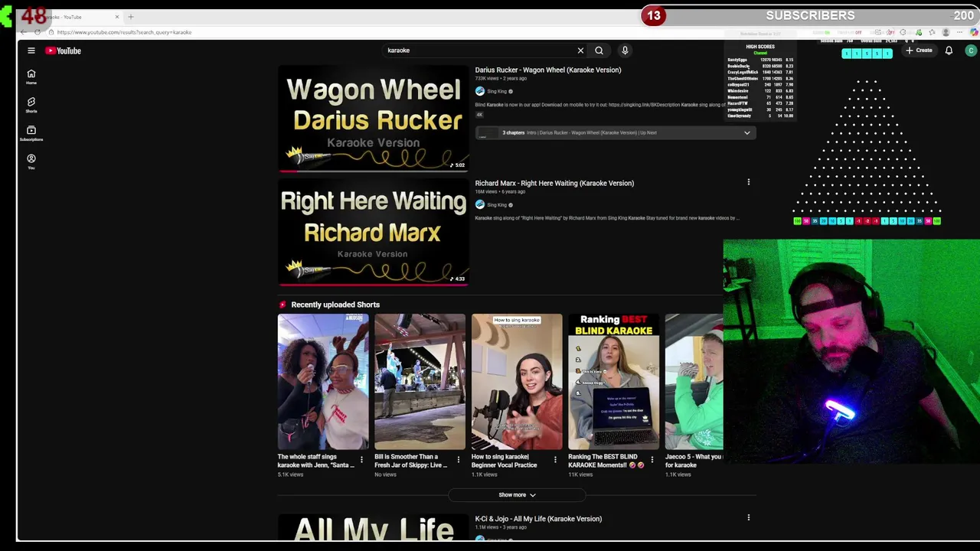This screenshot has height=551, width=980.
Task: Click the streamer webcam overlay
Action: [x=851, y=352]
